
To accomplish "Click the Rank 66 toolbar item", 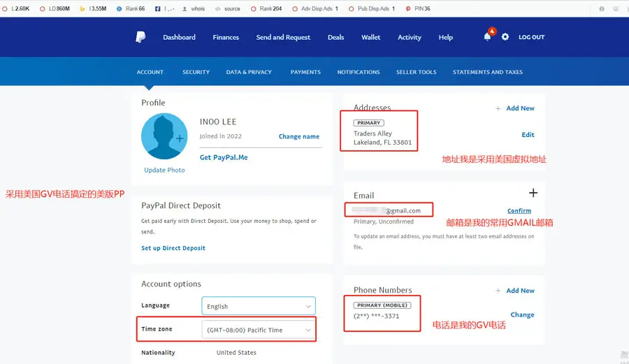I will tap(131, 8).
